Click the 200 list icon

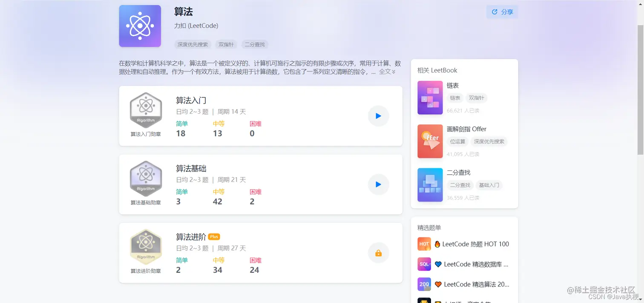(x=424, y=284)
